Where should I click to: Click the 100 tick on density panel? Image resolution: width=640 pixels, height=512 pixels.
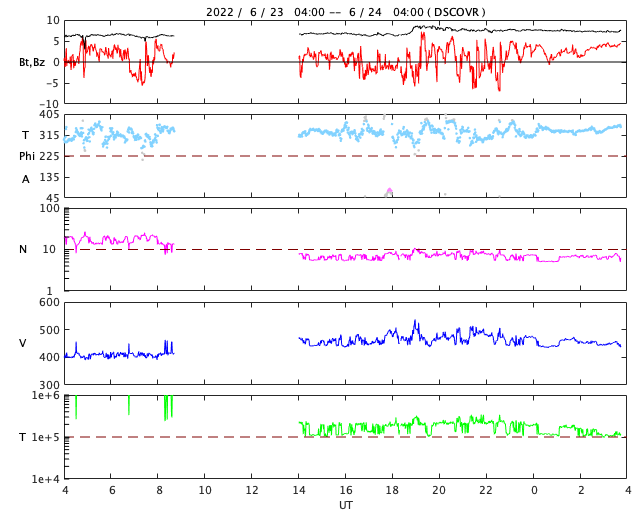[x=49, y=208]
